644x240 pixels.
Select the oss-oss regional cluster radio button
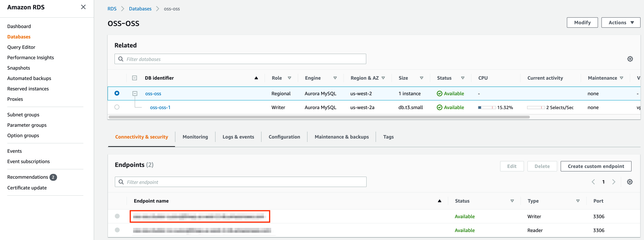117,93
